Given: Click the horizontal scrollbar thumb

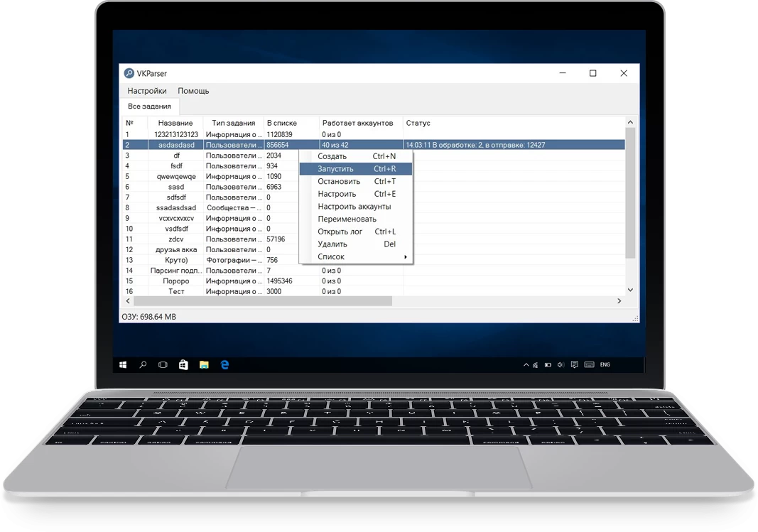Looking at the screenshot, I should (263, 301).
